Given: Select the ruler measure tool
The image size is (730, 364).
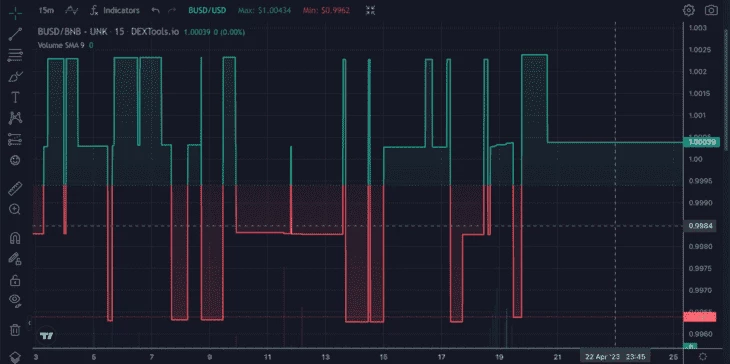Looking at the screenshot, I should tap(15, 188).
